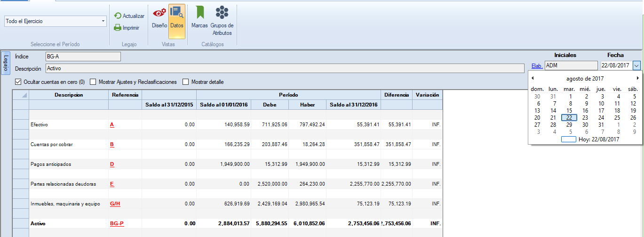Toggle the Fecha date picker dropdown arrow
Image resolution: width=644 pixels, height=237 pixels.
point(636,66)
